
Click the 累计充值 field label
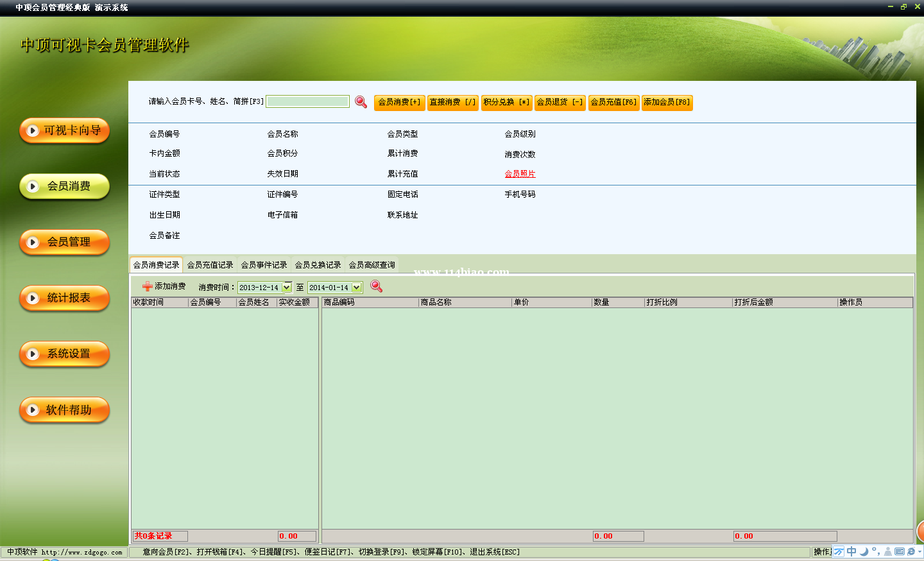click(x=402, y=174)
